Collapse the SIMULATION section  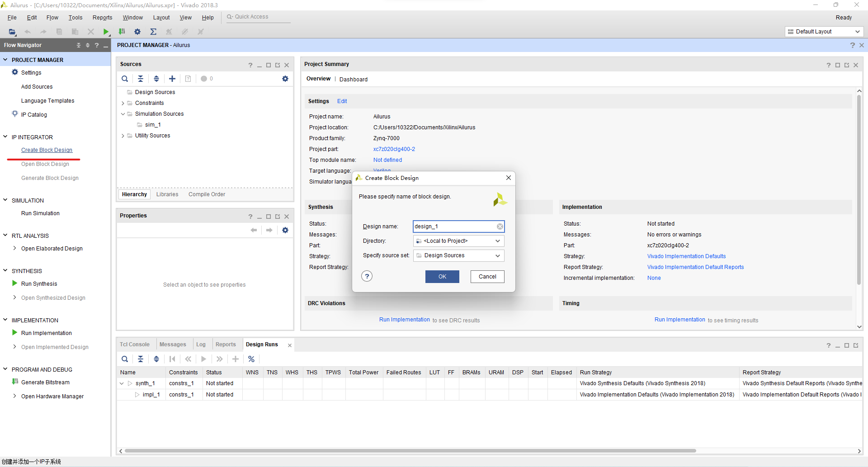pos(5,200)
